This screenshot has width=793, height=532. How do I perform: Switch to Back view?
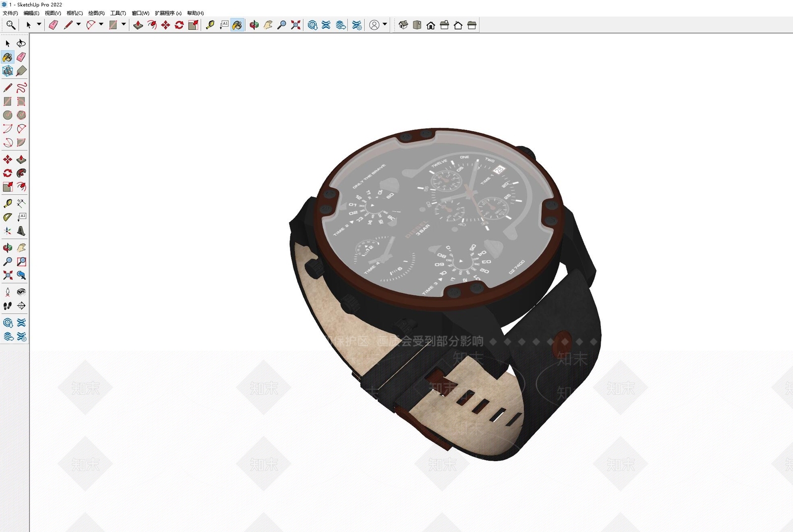point(458,25)
